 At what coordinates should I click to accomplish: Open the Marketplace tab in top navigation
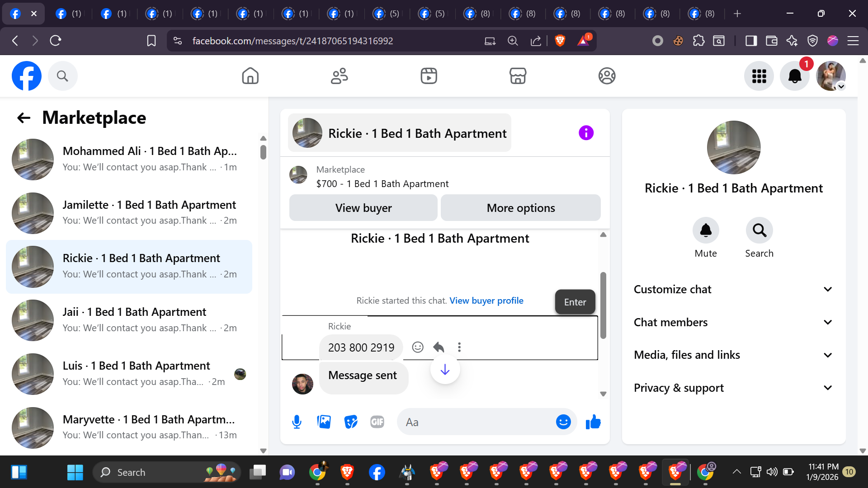518,76
